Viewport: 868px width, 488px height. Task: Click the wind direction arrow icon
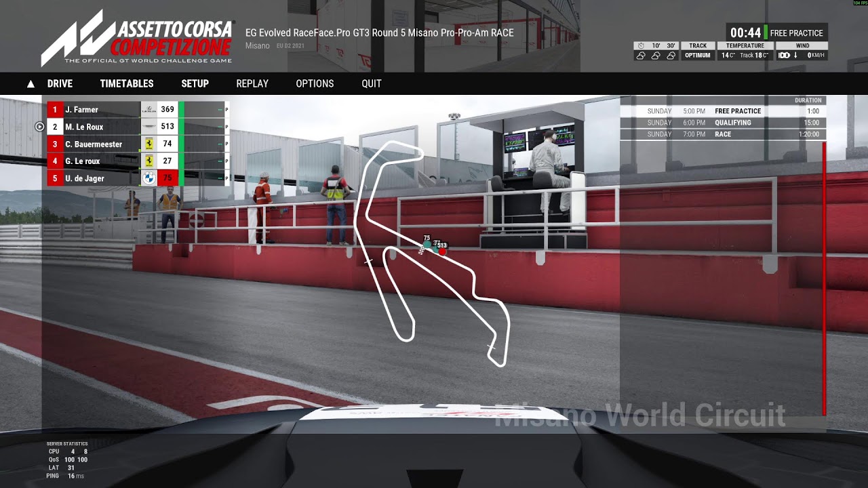point(795,56)
